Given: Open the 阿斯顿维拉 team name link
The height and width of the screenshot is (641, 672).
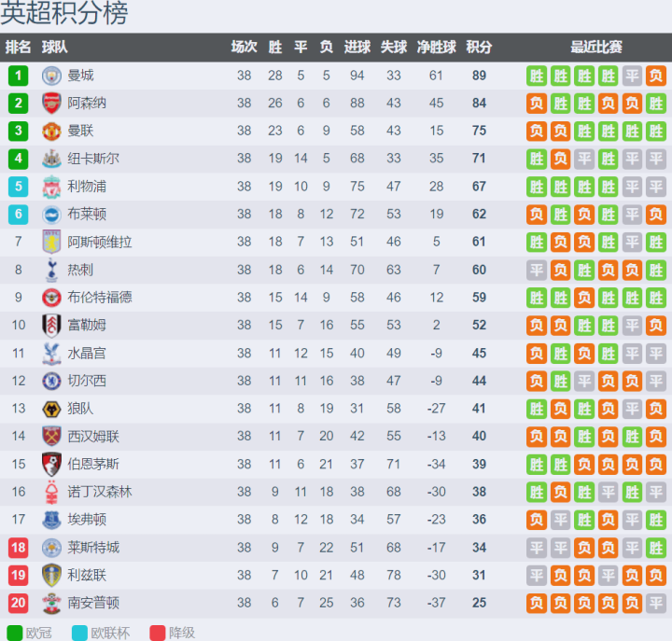Looking at the screenshot, I should tap(100, 242).
